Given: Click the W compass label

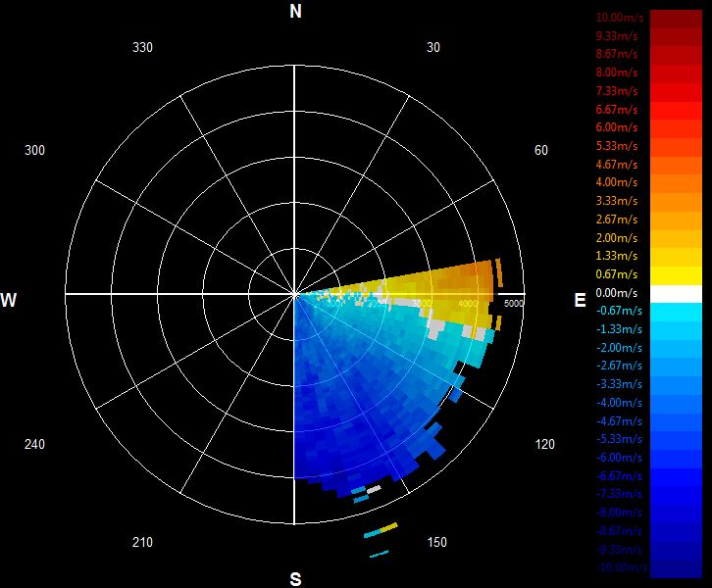Looking at the screenshot, I should [x=8, y=300].
